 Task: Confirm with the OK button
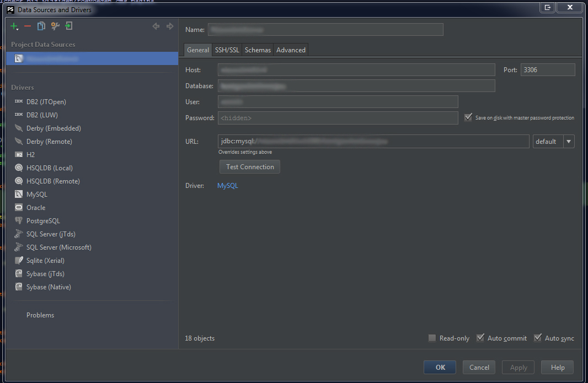[x=440, y=367]
